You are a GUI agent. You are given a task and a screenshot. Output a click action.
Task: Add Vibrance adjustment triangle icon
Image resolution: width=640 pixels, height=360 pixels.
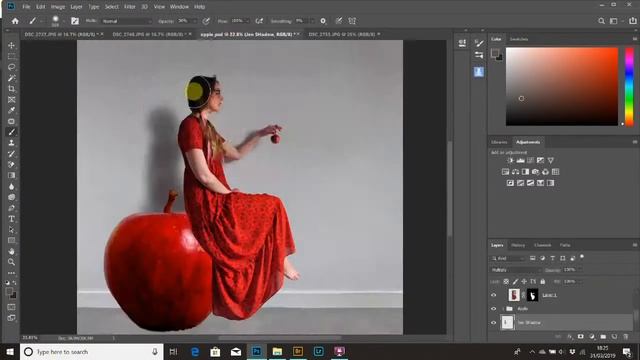(551, 160)
